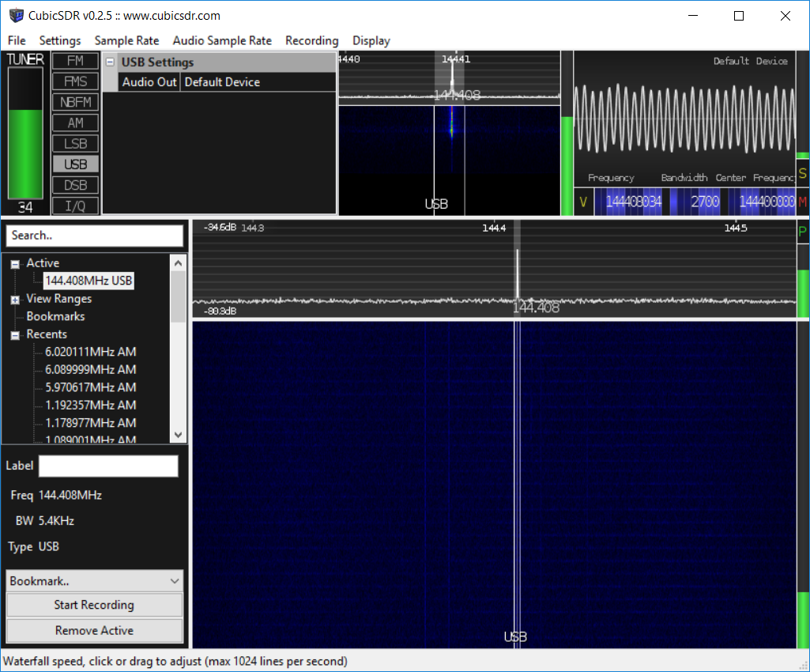
Task: Click the P peak hold button
Action: [x=802, y=232]
